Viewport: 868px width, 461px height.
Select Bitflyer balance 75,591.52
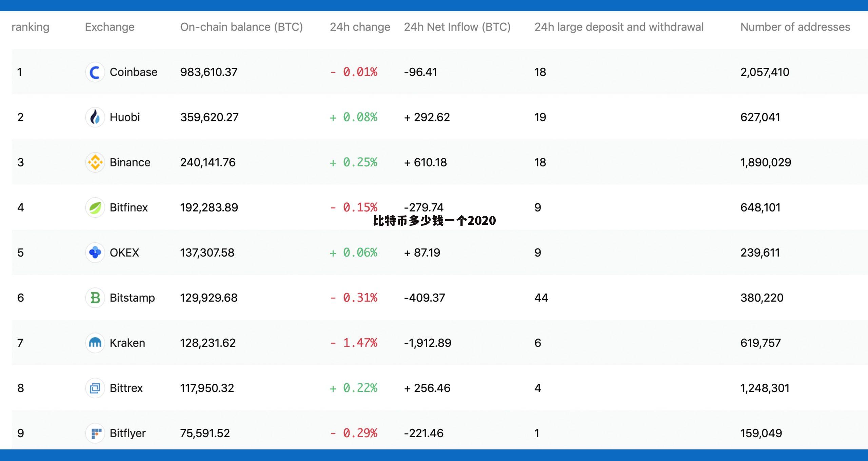pyautogui.click(x=205, y=433)
